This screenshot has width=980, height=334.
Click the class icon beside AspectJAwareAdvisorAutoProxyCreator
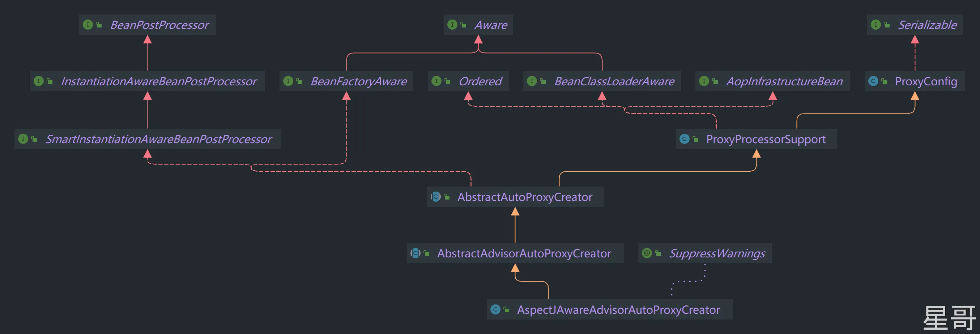click(x=495, y=309)
